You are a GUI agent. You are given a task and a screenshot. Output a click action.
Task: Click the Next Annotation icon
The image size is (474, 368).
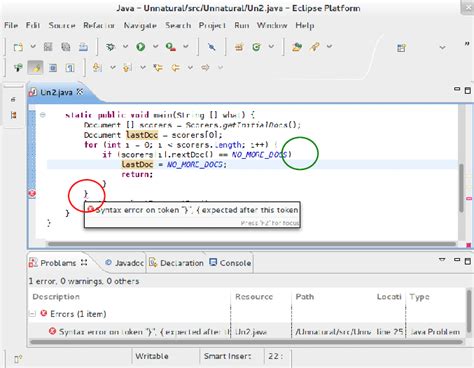point(97,68)
